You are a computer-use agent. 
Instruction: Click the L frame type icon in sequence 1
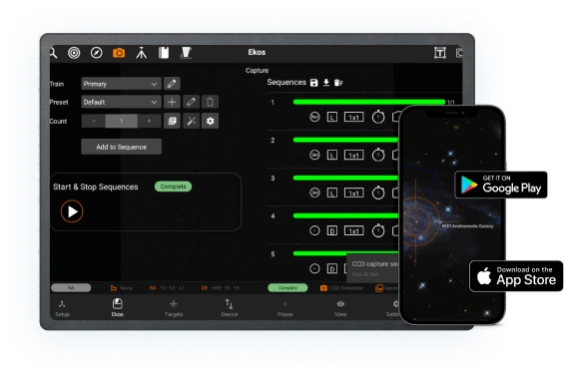pos(332,117)
